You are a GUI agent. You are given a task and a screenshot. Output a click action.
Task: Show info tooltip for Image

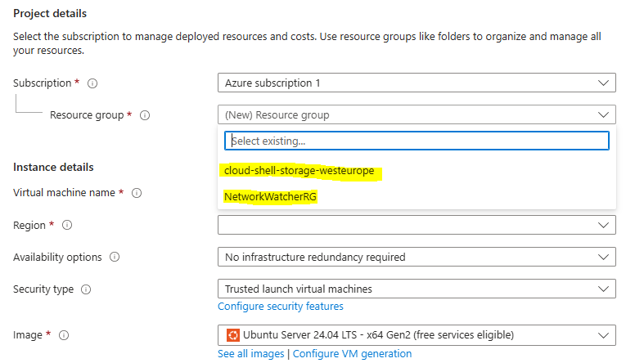tap(64, 335)
